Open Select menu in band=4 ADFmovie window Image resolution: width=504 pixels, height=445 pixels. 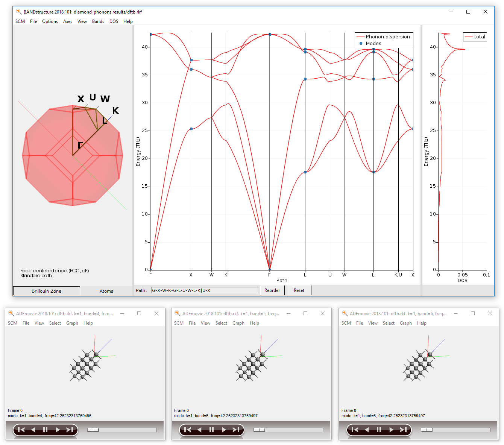click(x=55, y=323)
